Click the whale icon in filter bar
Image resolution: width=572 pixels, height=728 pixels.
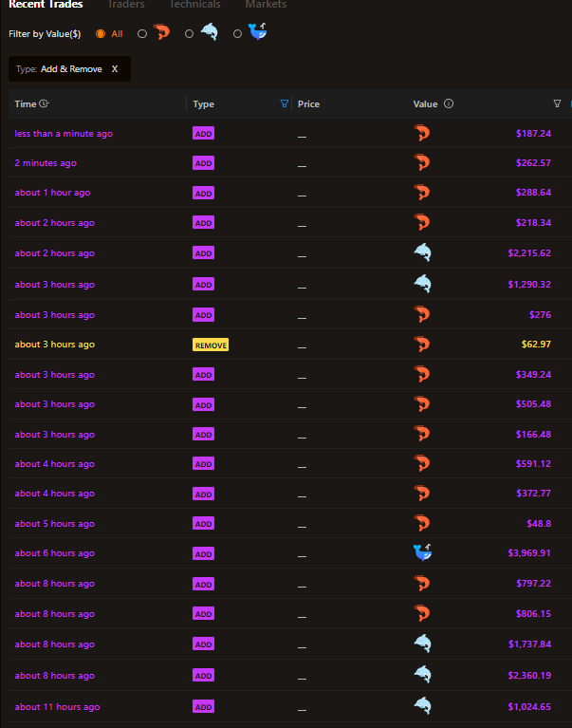258,31
